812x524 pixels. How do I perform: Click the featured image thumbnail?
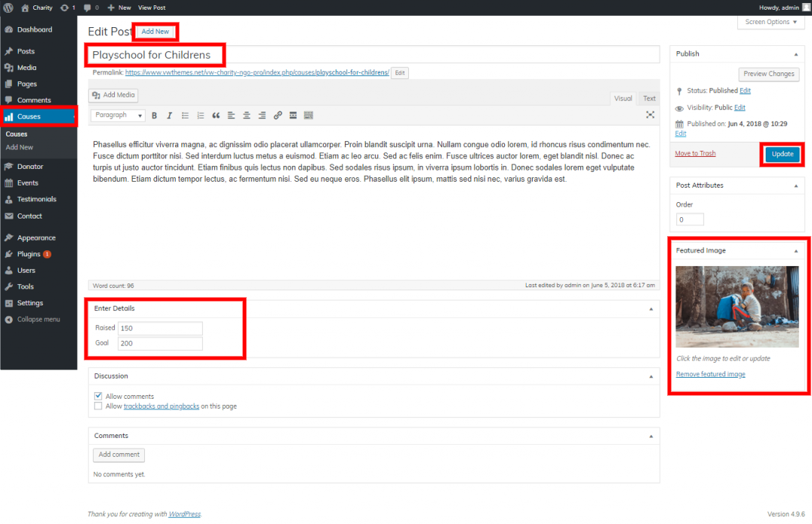click(737, 306)
